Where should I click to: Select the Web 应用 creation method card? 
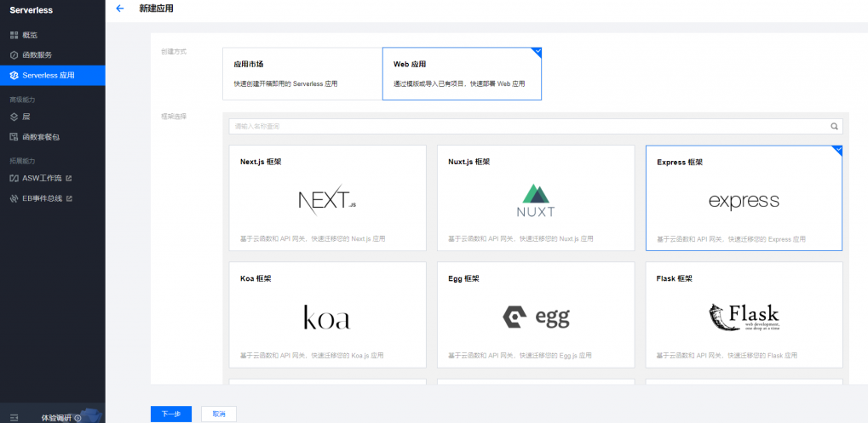[x=462, y=73]
